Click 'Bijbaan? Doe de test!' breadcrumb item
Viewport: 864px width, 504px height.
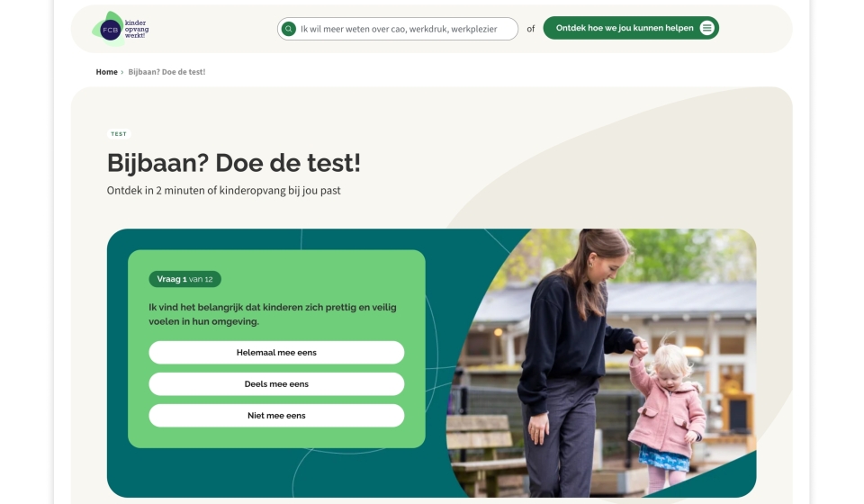[x=166, y=72]
